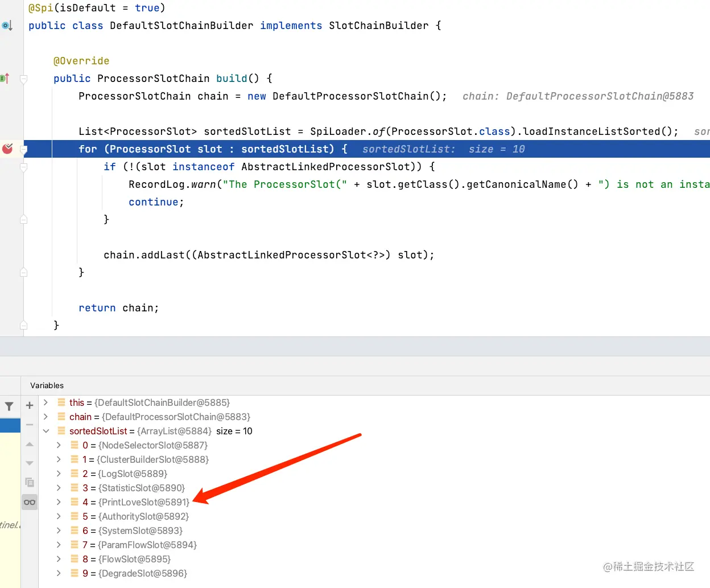Click the SlotChainBuilder interface name in code
Viewport: 710px width, 588px height.
tap(378, 26)
